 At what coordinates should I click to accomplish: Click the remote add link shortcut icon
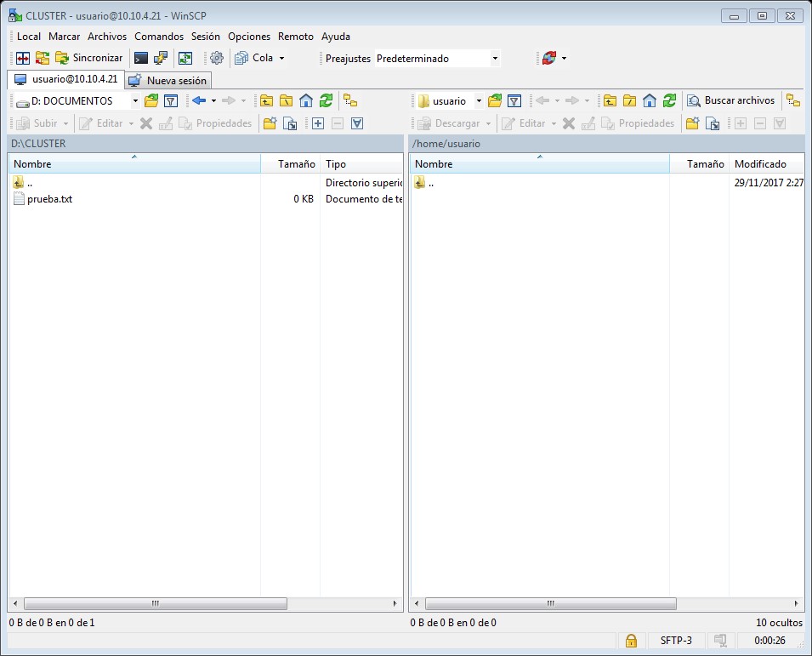713,123
